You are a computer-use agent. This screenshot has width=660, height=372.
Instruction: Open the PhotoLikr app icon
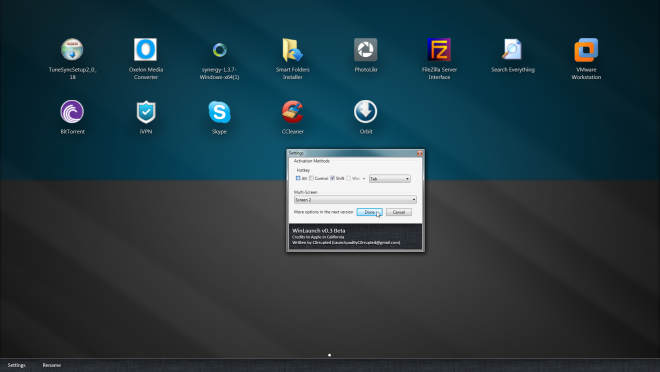(365, 50)
